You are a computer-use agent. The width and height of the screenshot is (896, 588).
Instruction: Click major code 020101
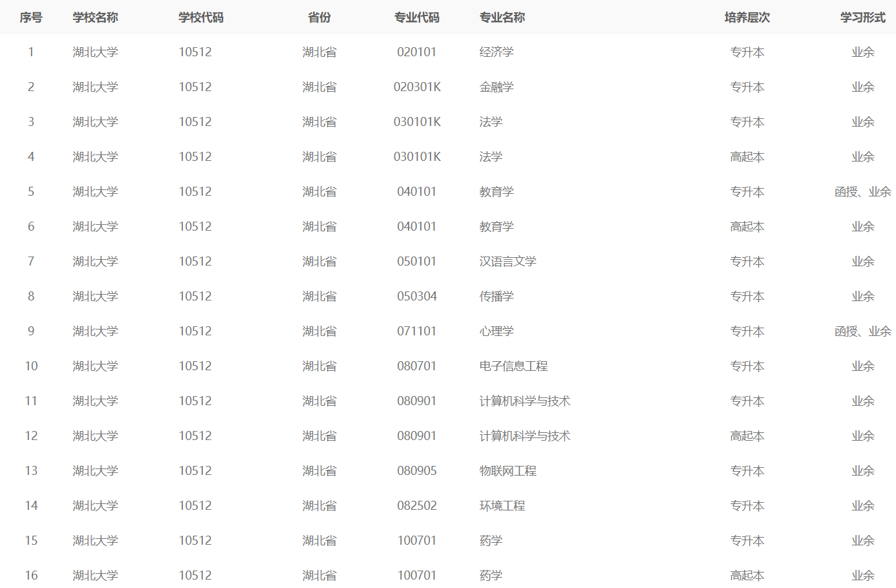(417, 52)
